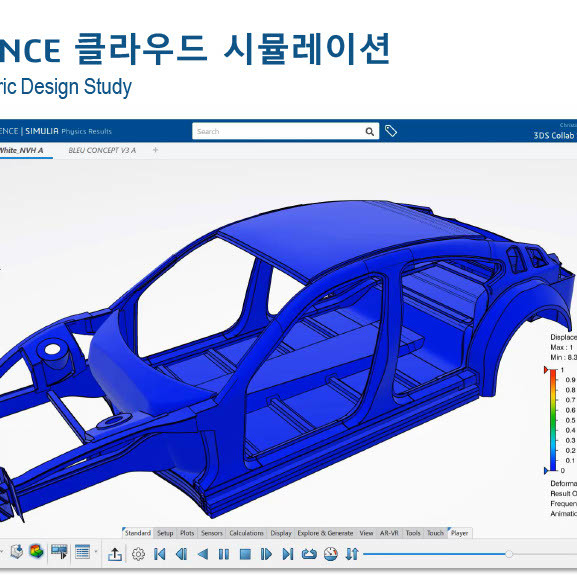Click the search magnifier icon

point(369,131)
